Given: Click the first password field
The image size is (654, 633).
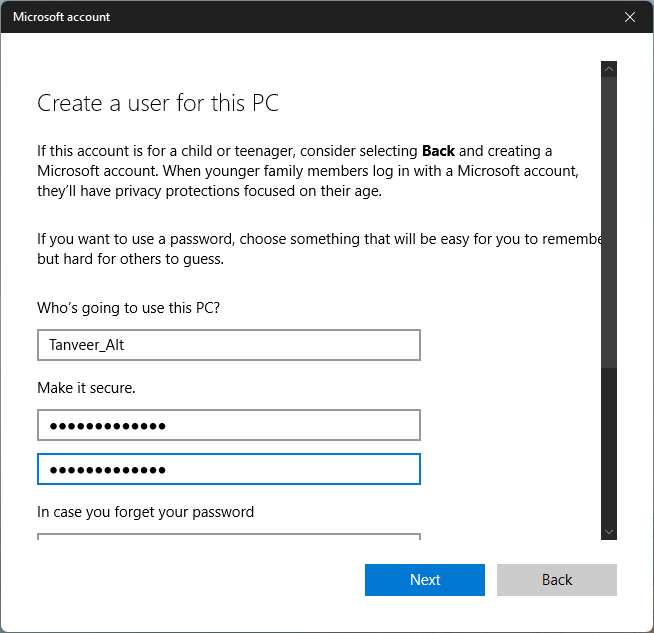Looking at the screenshot, I should 229,425.
